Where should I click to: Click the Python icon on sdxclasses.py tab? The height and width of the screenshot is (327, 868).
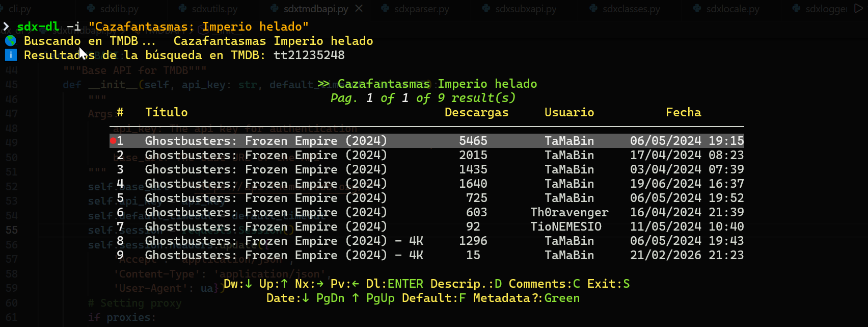click(x=594, y=9)
